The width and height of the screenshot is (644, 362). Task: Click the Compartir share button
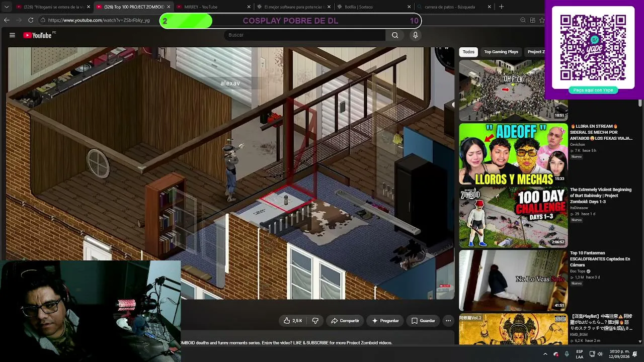click(345, 321)
